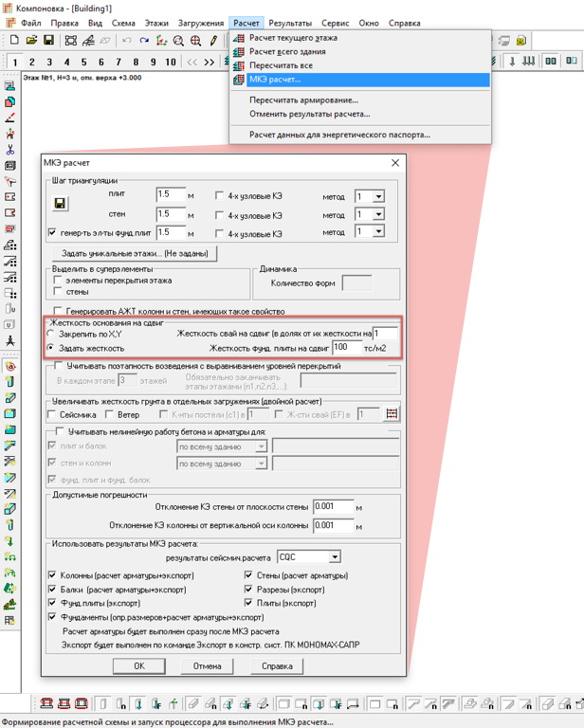Click the New file icon in toolbar
The image size is (584, 728).
[x=14, y=41]
